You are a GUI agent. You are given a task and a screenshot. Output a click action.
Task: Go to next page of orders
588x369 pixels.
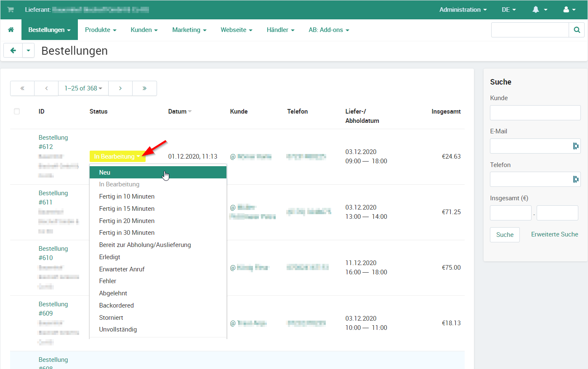point(120,88)
